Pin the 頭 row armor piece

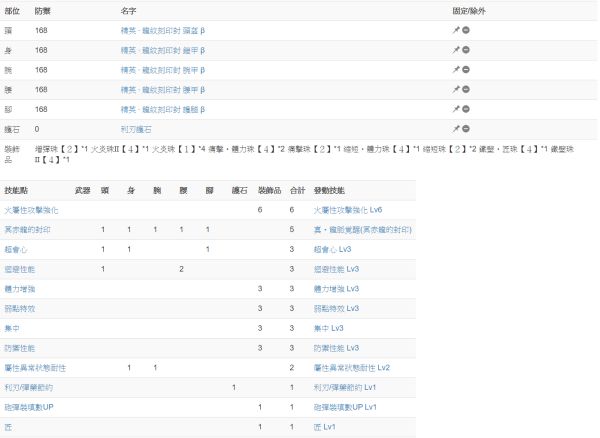456,32
